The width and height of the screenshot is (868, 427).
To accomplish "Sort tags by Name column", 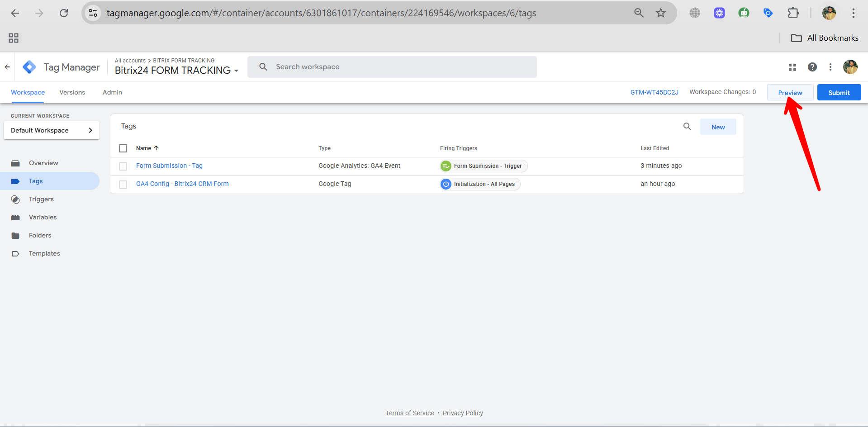I will pos(147,148).
